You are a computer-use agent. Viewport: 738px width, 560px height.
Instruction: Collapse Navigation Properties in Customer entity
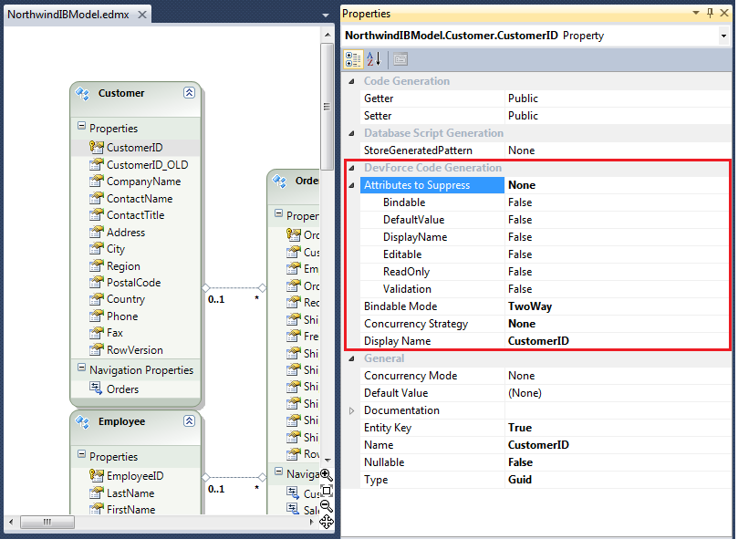click(x=81, y=368)
